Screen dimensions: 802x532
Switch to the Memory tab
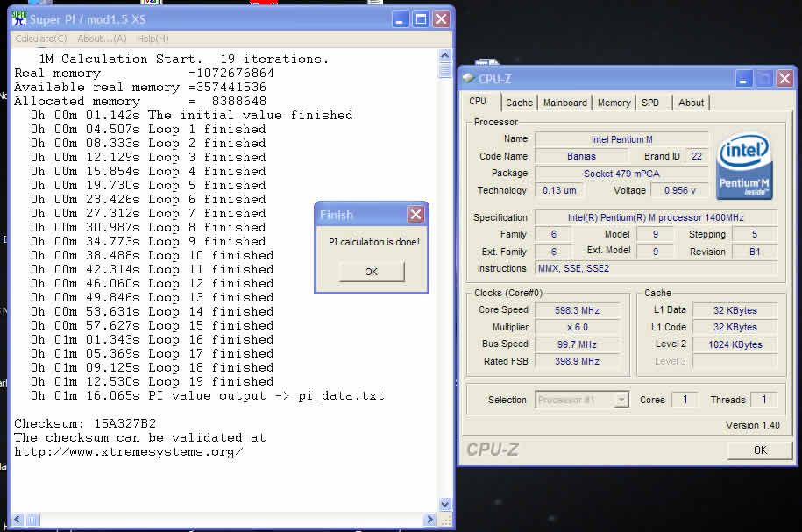614,103
